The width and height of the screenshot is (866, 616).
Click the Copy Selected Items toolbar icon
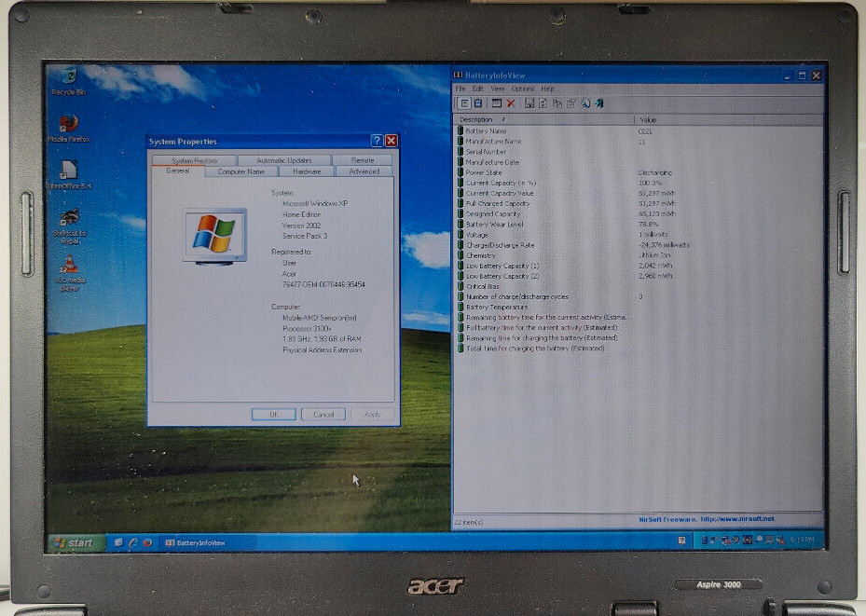tap(557, 103)
